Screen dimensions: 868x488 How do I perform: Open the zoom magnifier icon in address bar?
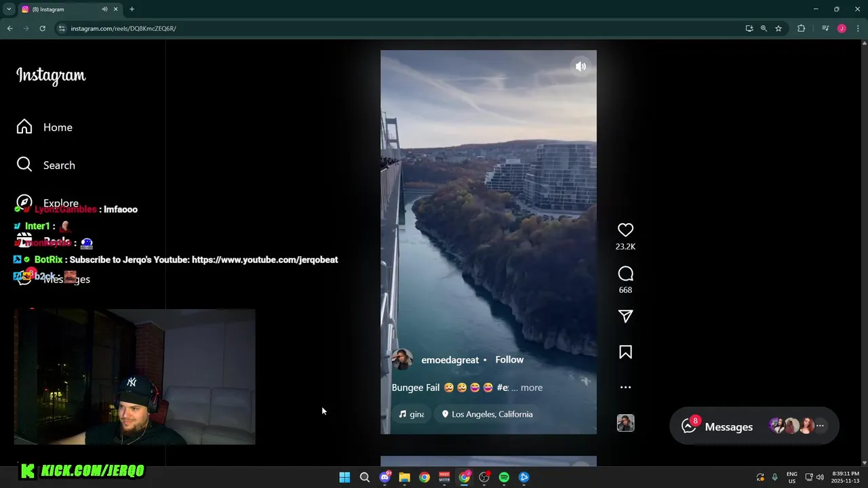[x=764, y=28]
